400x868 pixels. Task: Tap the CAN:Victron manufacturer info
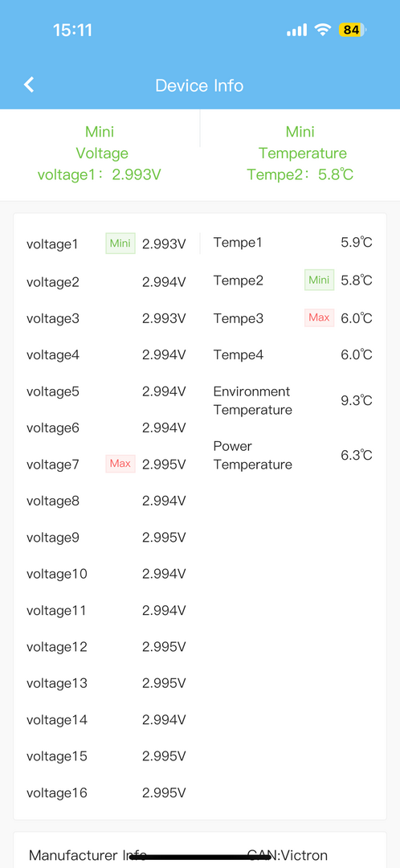pos(287,855)
